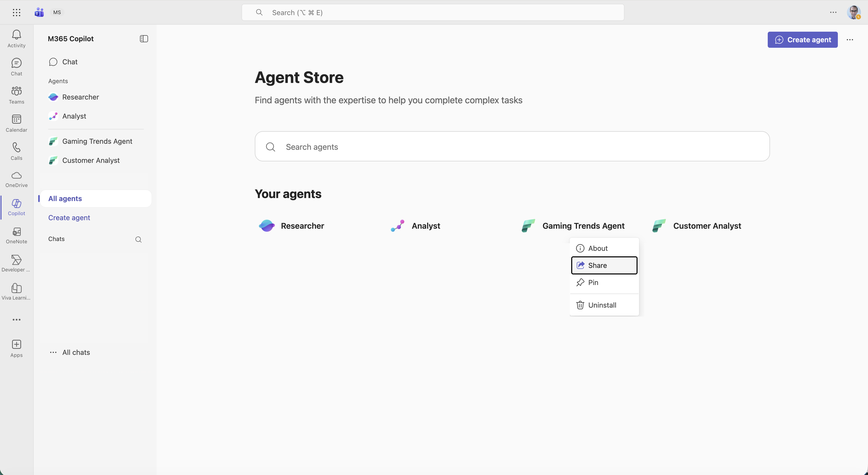Open Gaming Trends Agent in the sidebar
Screen dimensions: 868x475
click(x=96, y=141)
